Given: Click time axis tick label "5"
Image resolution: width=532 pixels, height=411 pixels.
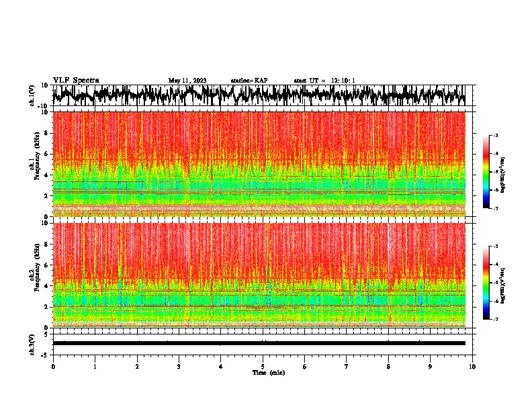Looking at the screenshot, I should (263, 367).
